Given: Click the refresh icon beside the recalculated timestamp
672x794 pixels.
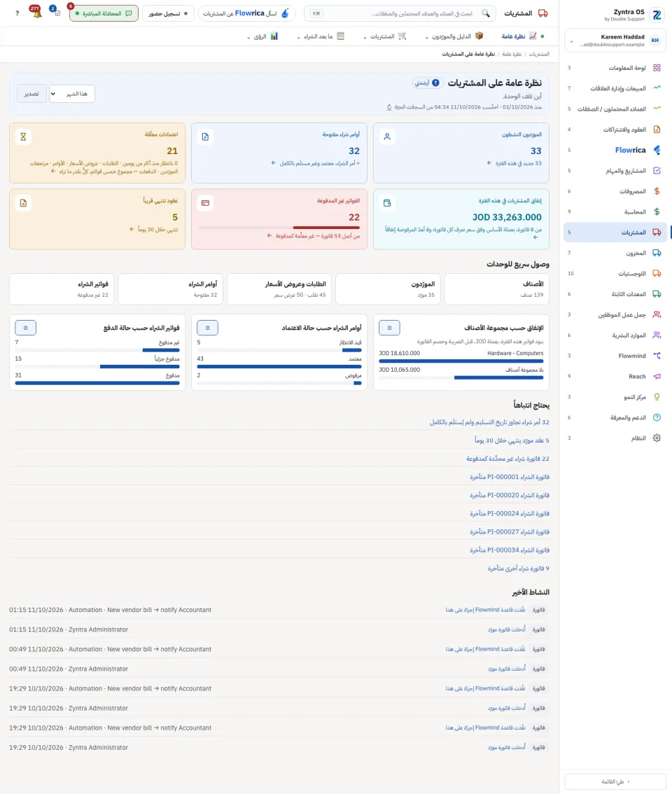Looking at the screenshot, I should (x=389, y=107).
